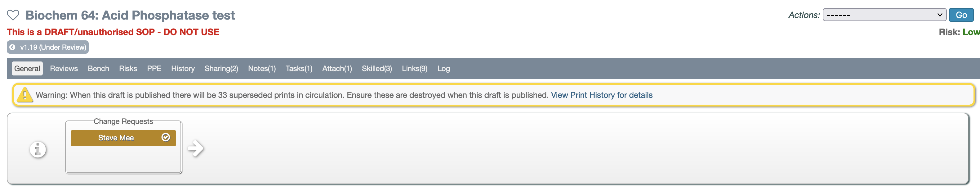Switch to the Sharing(2) tab

coord(221,69)
